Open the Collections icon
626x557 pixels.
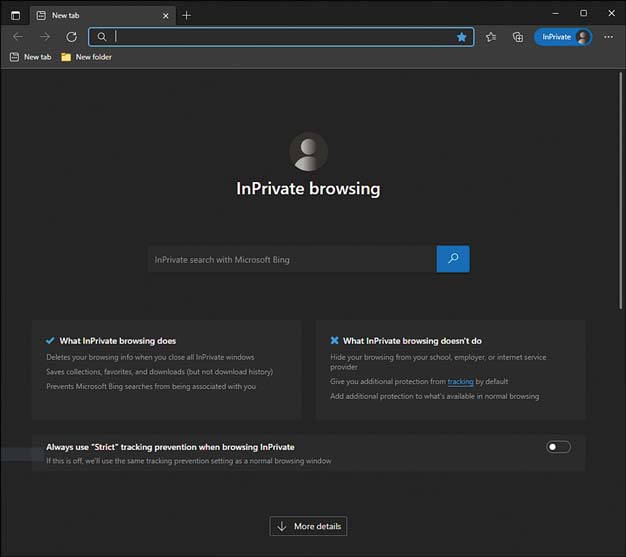[518, 37]
